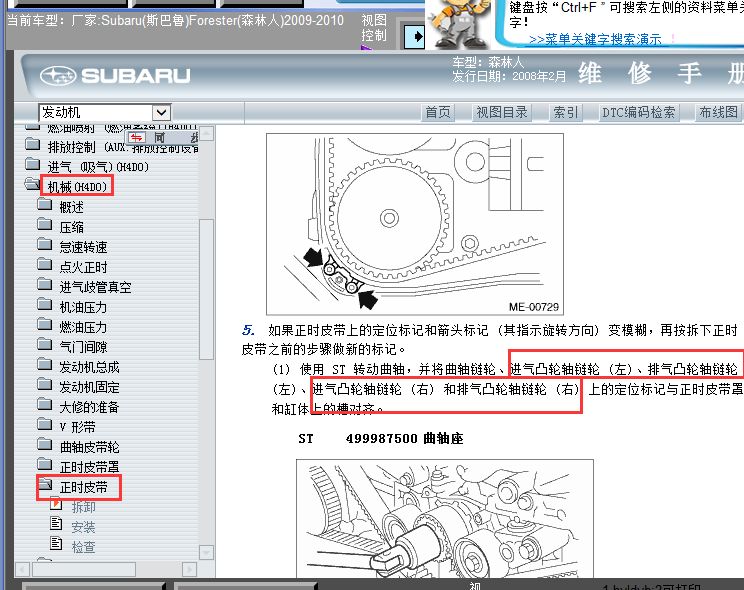This screenshot has width=744, height=590.
Task: Open 机油压力 folder
Action: point(84,307)
